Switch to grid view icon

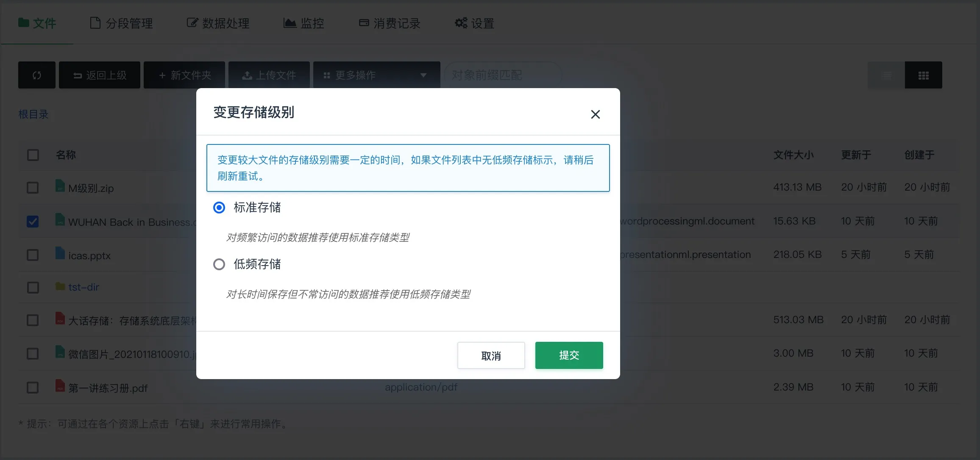point(923,75)
